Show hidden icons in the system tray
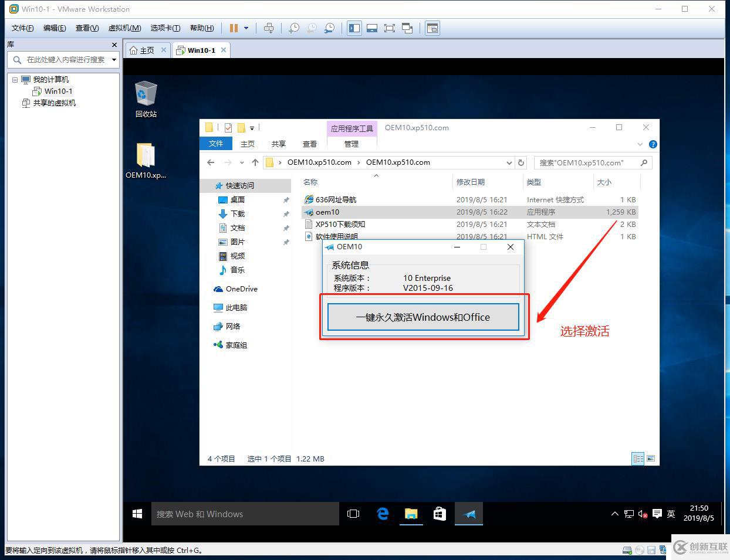Image resolution: width=730 pixels, height=560 pixels. [x=614, y=513]
